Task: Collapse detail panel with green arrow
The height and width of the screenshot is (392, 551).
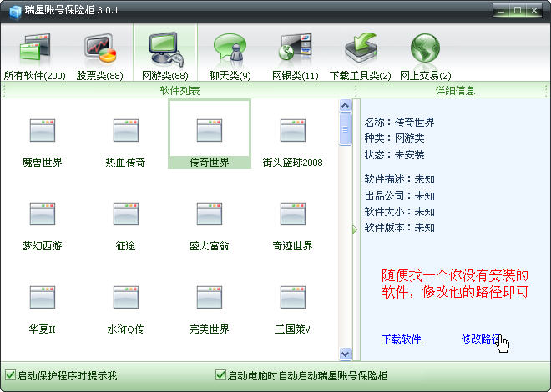Action: [355, 229]
